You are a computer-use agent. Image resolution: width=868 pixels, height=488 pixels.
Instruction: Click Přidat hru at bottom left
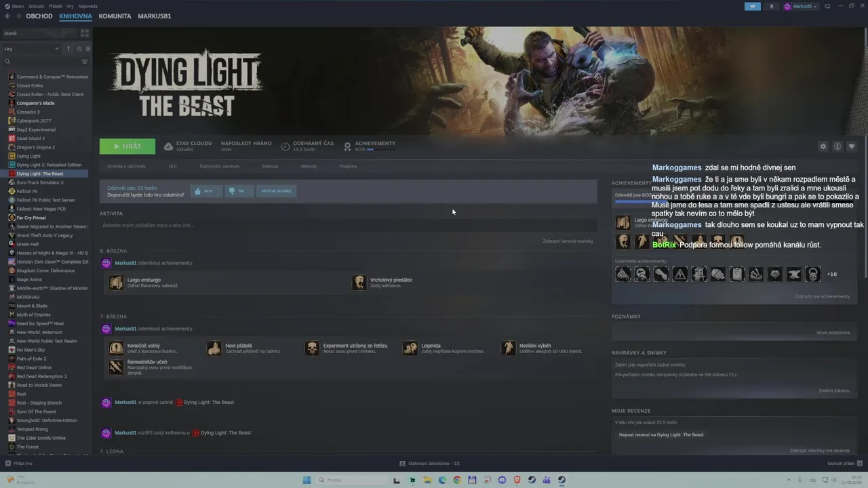coord(18,464)
